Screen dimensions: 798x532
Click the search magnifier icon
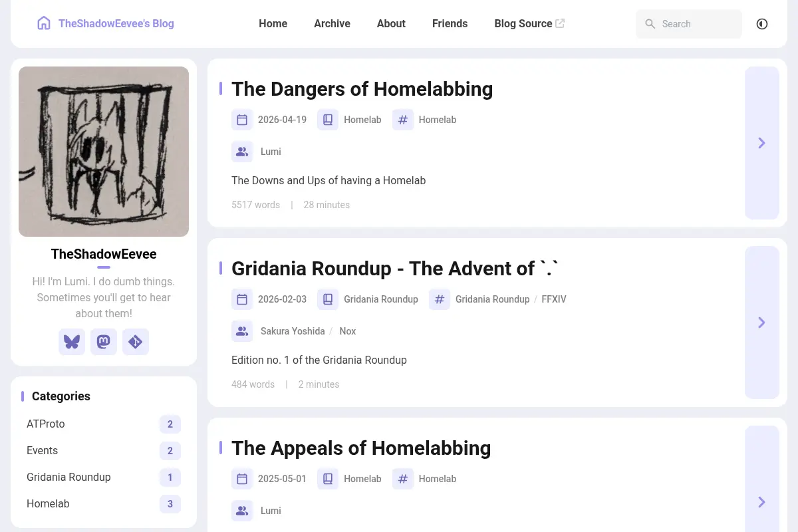coord(650,24)
